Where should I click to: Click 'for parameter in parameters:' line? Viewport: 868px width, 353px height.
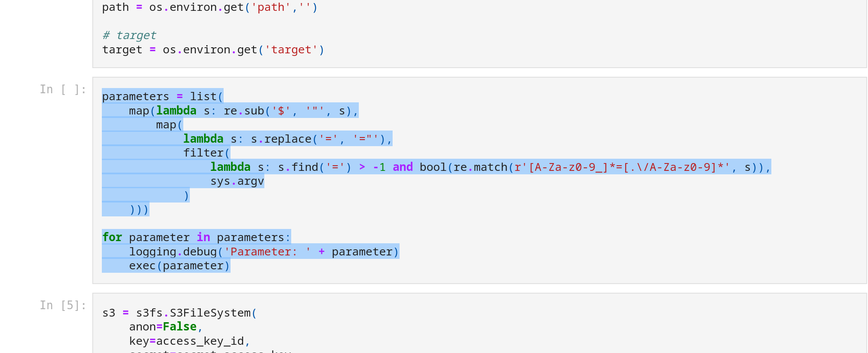coord(196,238)
